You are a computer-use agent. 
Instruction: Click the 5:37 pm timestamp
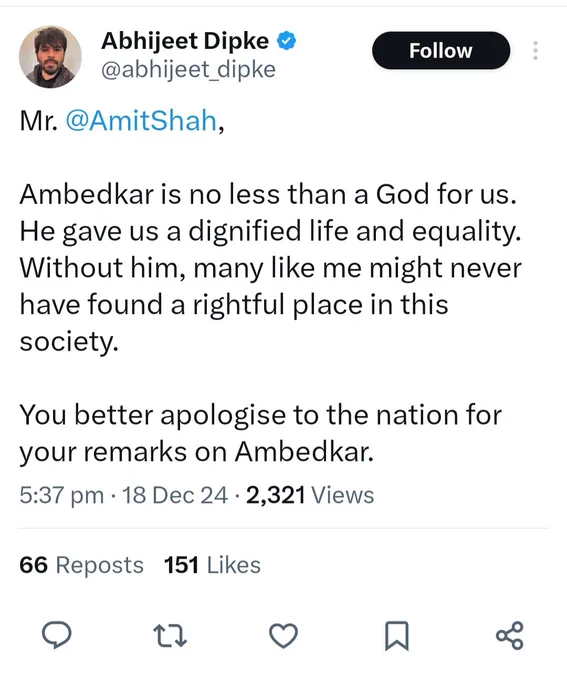click(62, 495)
